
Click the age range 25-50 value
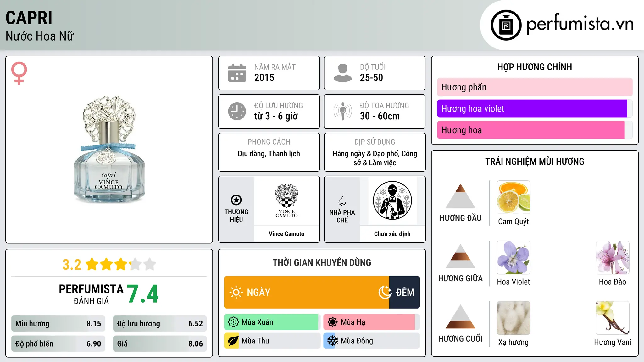coord(371,78)
